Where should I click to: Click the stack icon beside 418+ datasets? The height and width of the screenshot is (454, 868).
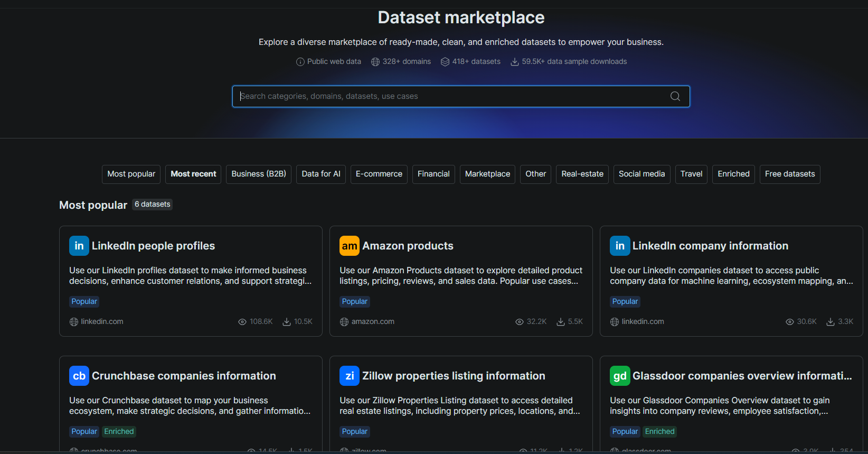click(x=445, y=62)
